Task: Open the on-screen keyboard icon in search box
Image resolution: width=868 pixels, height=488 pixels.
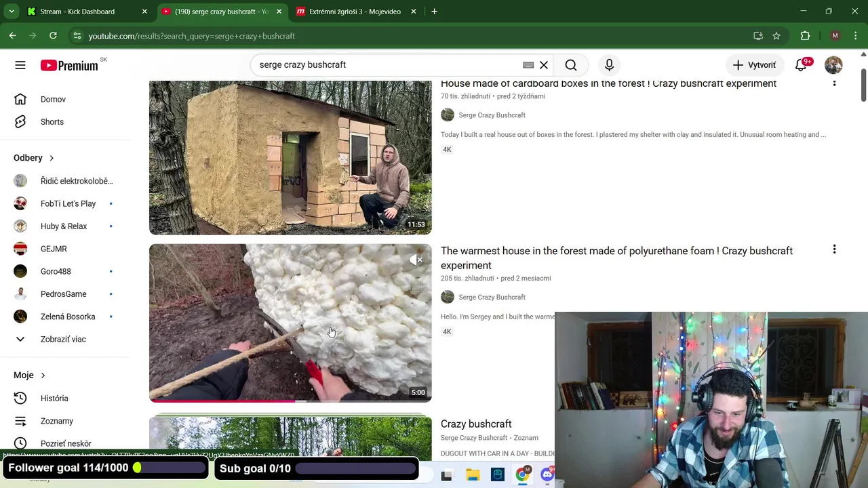Action: point(528,65)
